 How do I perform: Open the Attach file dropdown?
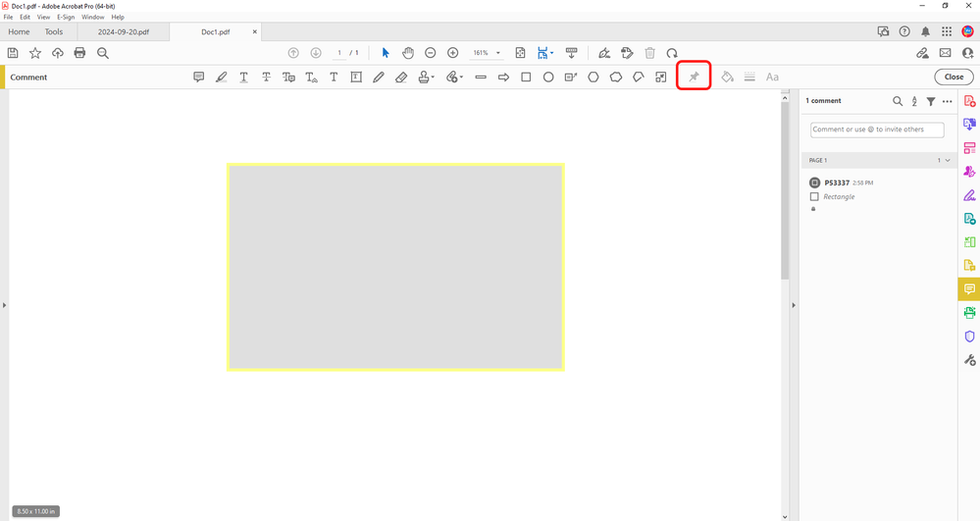454,77
